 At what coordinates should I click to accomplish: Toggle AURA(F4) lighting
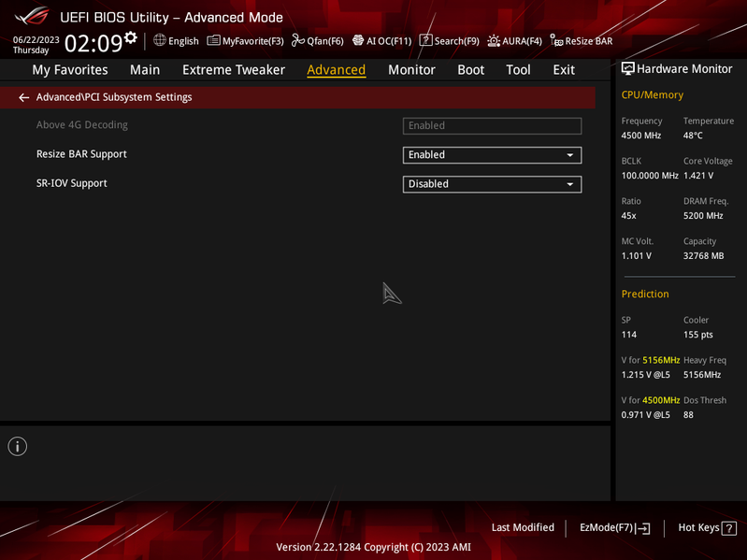tap(514, 41)
